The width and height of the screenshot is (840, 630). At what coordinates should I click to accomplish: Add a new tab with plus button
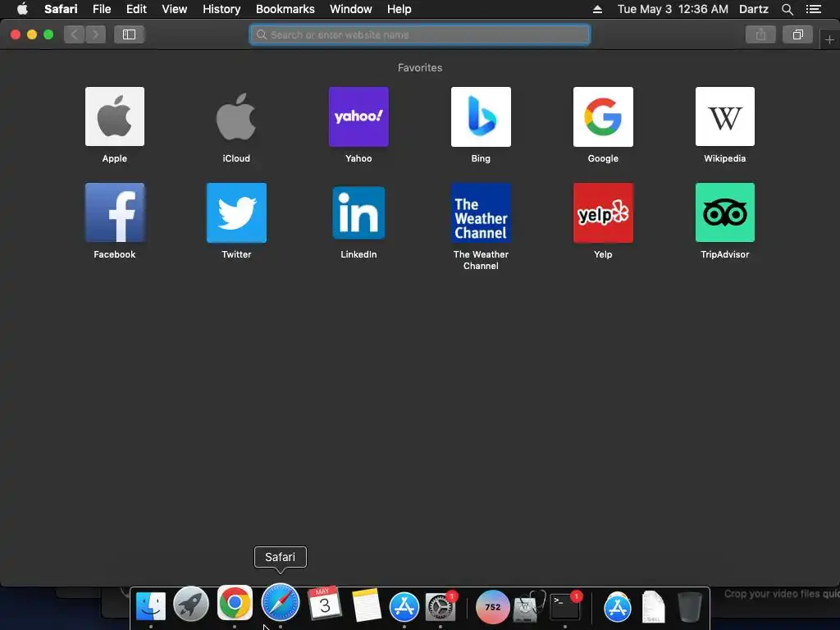(x=829, y=39)
